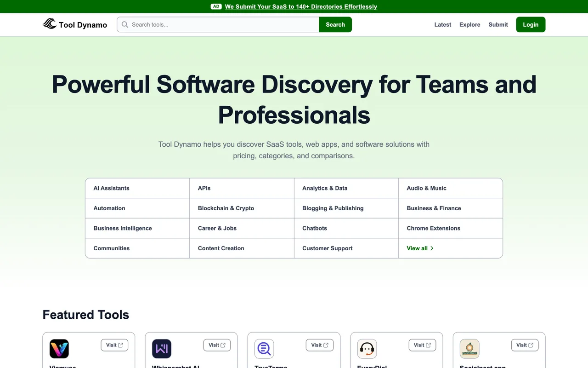
Task: Visit the Socialnest featured tool
Action: [x=525, y=345]
